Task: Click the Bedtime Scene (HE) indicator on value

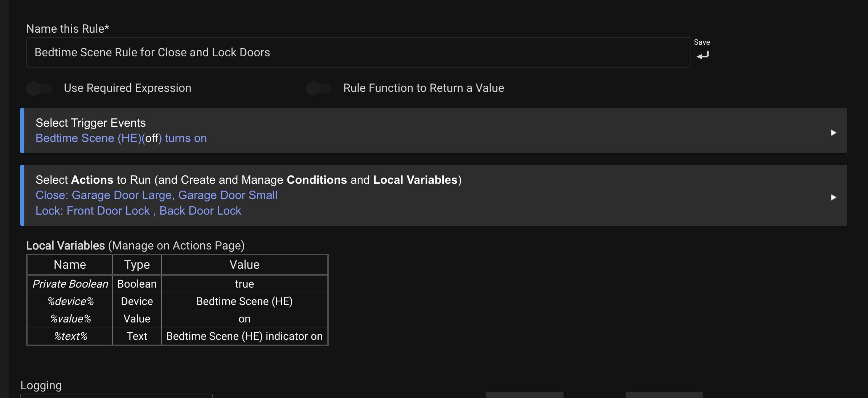Action: click(244, 336)
